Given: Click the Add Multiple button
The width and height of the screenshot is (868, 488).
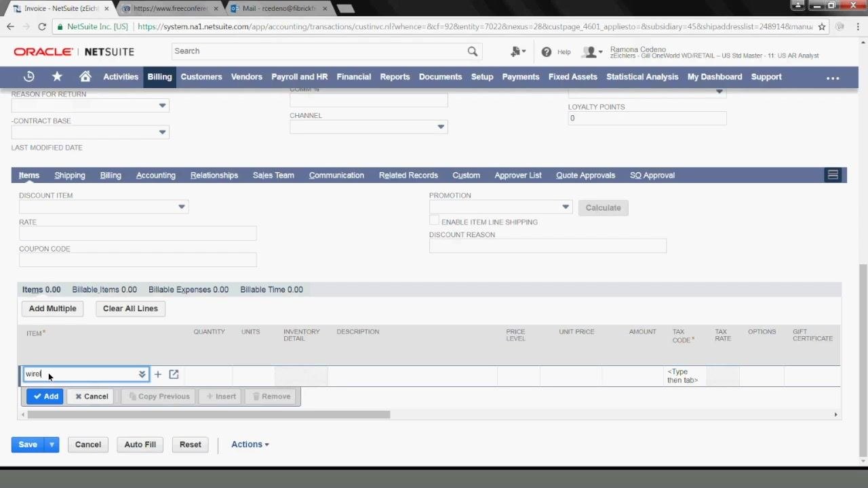Looking at the screenshot, I should pyautogui.click(x=53, y=308).
